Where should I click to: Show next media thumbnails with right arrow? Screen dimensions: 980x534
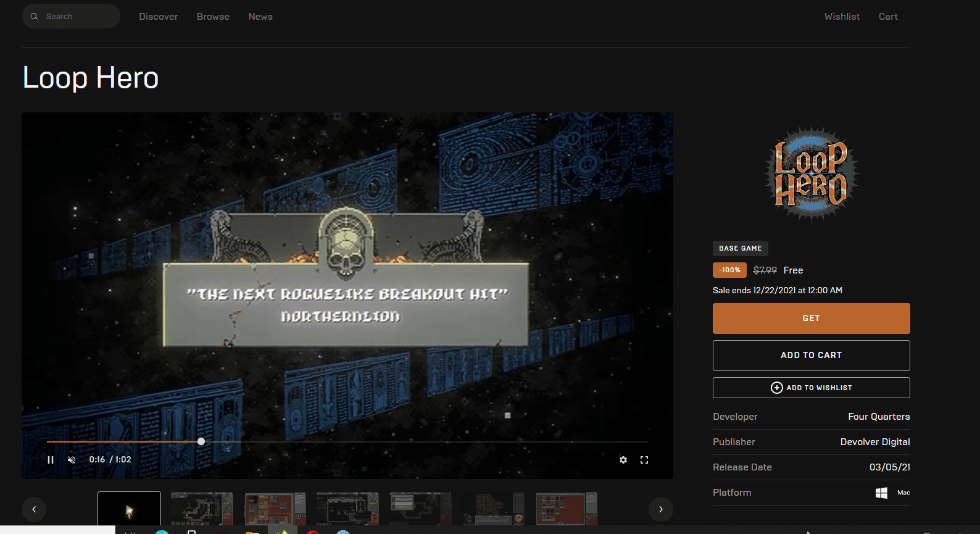point(661,509)
